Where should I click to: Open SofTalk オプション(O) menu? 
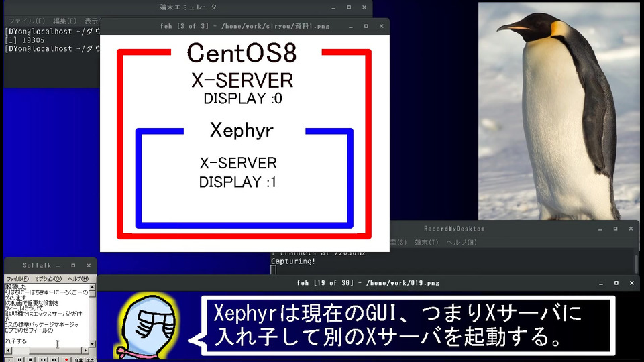pyautogui.click(x=48, y=279)
